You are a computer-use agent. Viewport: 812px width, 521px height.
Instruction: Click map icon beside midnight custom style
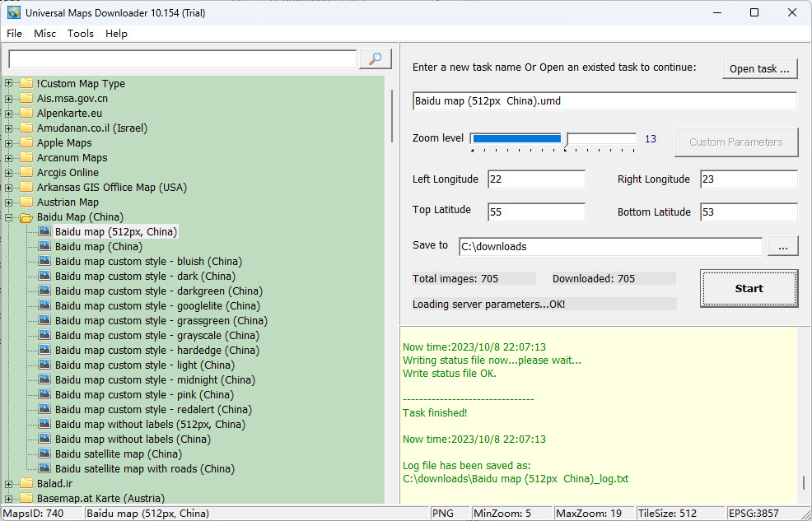coord(45,379)
